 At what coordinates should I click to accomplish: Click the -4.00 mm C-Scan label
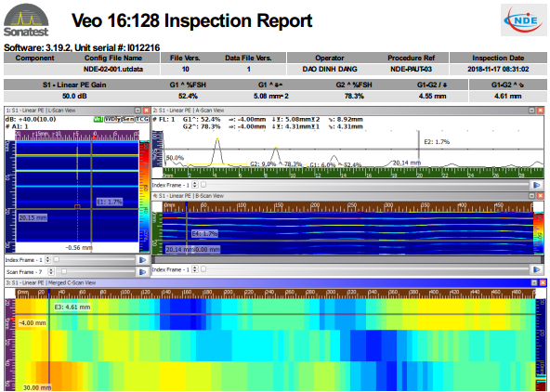(32, 322)
